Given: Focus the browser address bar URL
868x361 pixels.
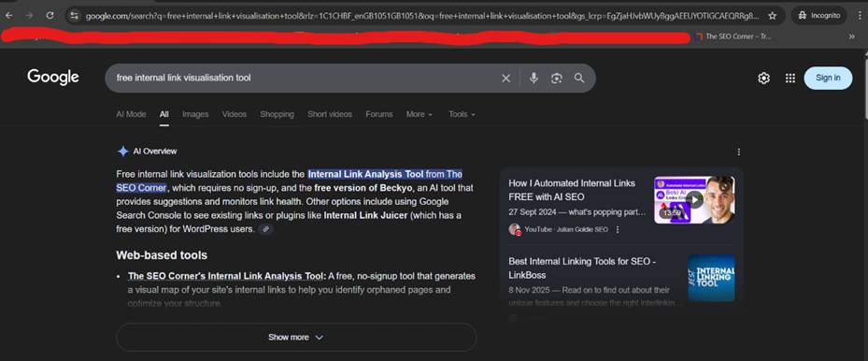Looking at the screenshot, I should pos(421,16).
